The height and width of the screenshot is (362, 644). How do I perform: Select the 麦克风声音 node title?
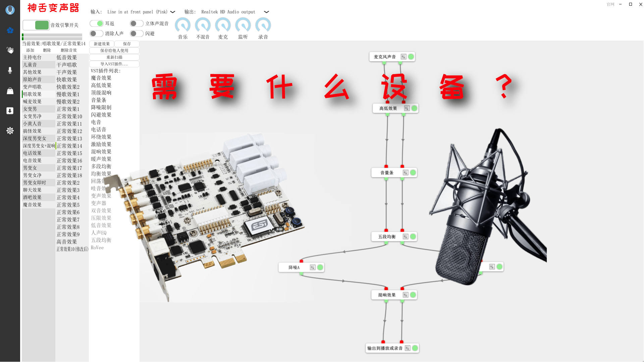coord(385,57)
